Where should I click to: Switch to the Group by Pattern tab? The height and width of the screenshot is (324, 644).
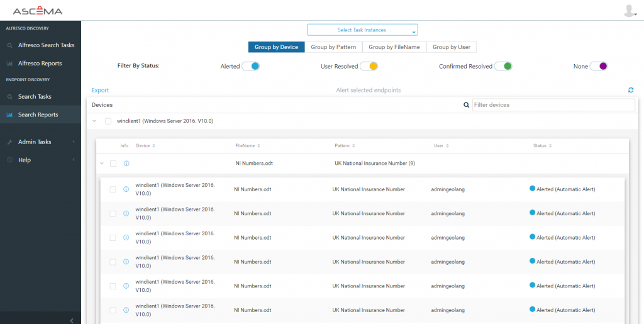(333, 47)
